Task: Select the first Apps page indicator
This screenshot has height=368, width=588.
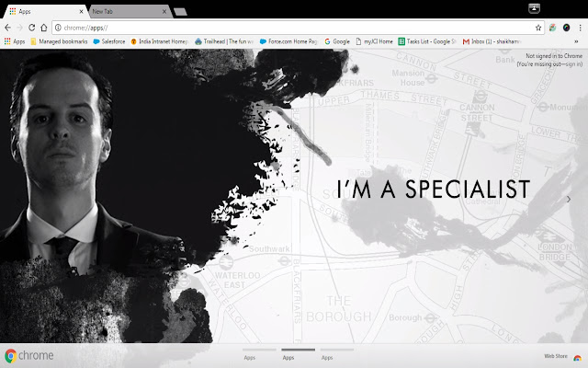Action: 259,354
